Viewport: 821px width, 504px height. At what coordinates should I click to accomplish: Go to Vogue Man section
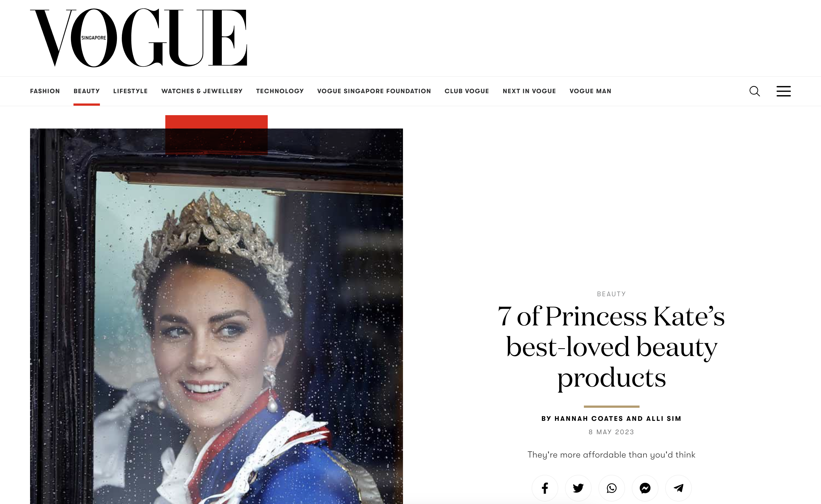pos(590,91)
